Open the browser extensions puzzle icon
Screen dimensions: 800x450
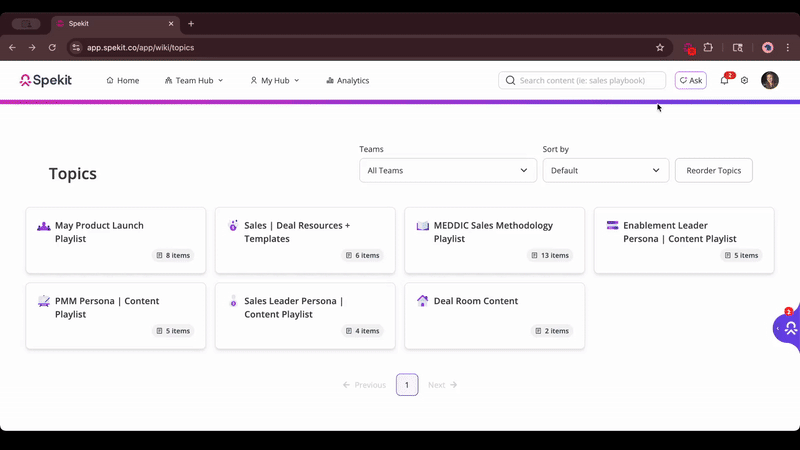tap(708, 47)
